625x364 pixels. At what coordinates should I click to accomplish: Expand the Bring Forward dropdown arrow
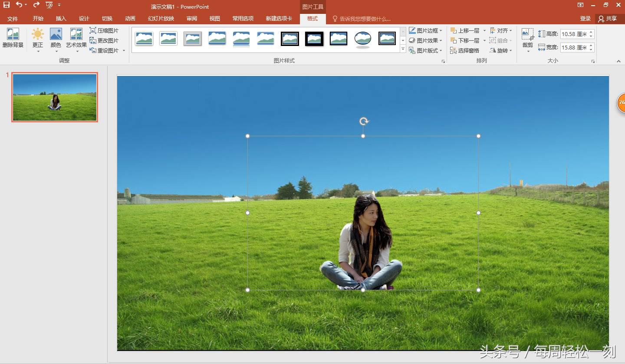pyautogui.click(x=484, y=31)
